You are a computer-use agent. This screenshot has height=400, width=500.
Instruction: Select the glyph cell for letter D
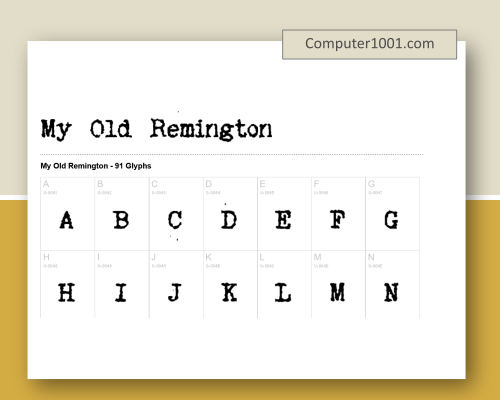pyautogui.click(x=230, y=214)
